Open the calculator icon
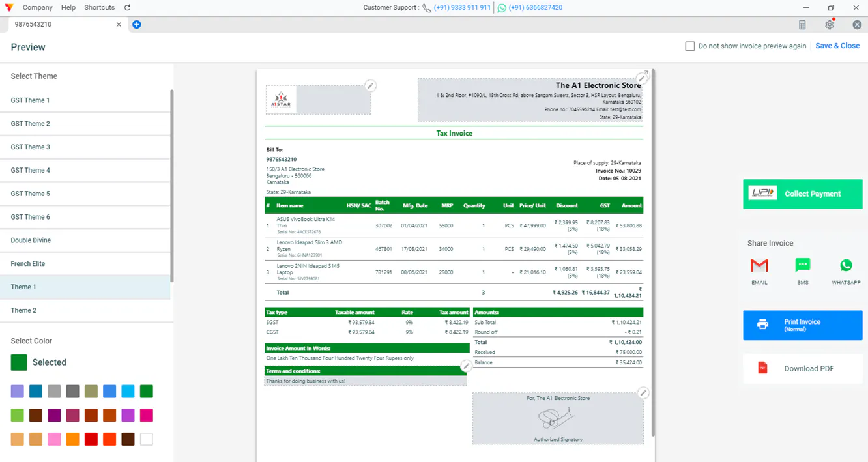 (x=802, y=25)
